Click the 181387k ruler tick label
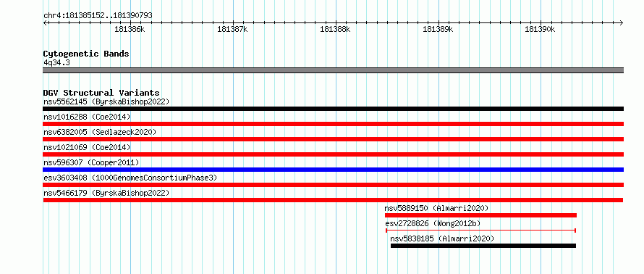Viewport: 644px width, 274px height. (232, 29)
